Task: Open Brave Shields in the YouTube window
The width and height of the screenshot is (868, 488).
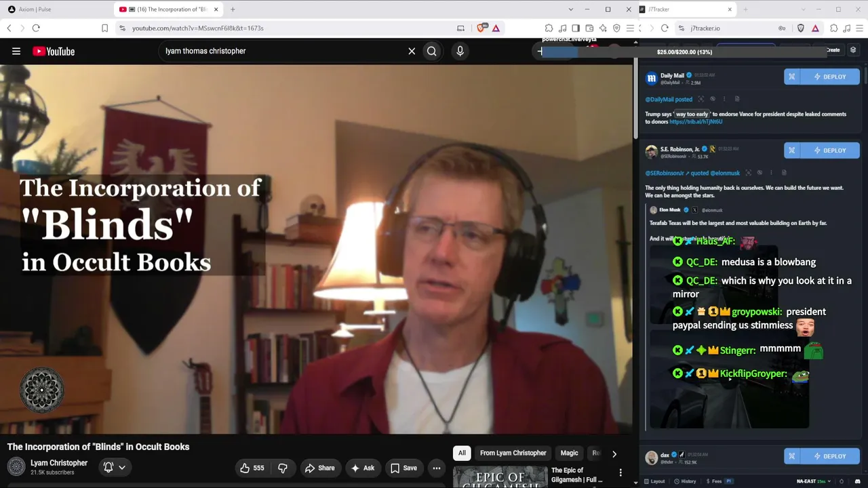Action: pos(482,28)
